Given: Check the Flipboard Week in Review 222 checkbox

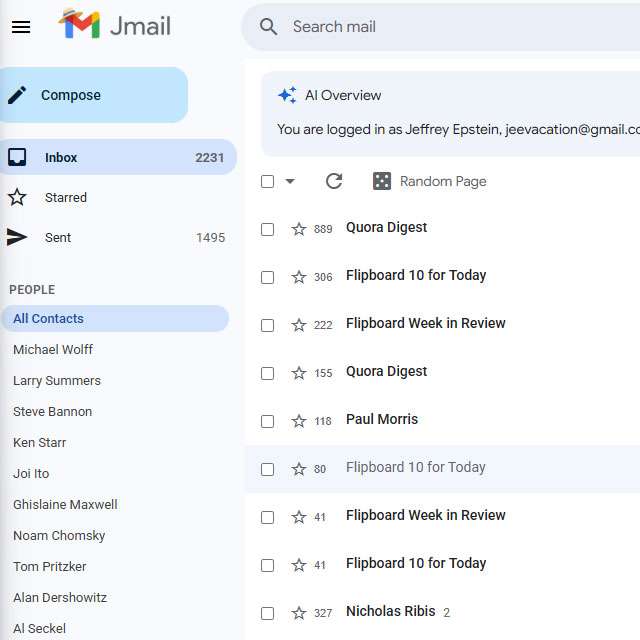Looking at the screenshot, I should [267, 325].
